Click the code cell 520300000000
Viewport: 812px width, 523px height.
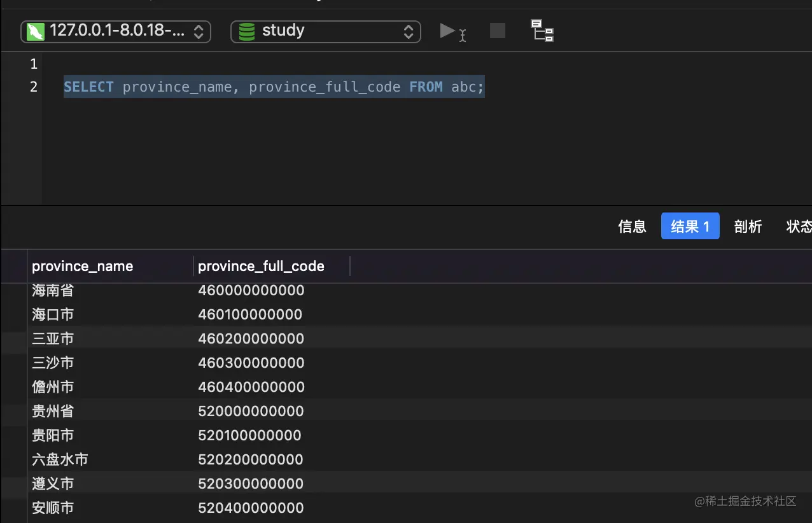pyautogui.click(x=251, y=484)
